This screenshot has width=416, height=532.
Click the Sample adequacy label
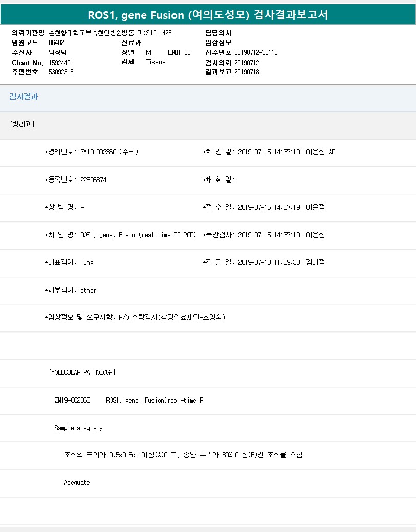point(78,428)
